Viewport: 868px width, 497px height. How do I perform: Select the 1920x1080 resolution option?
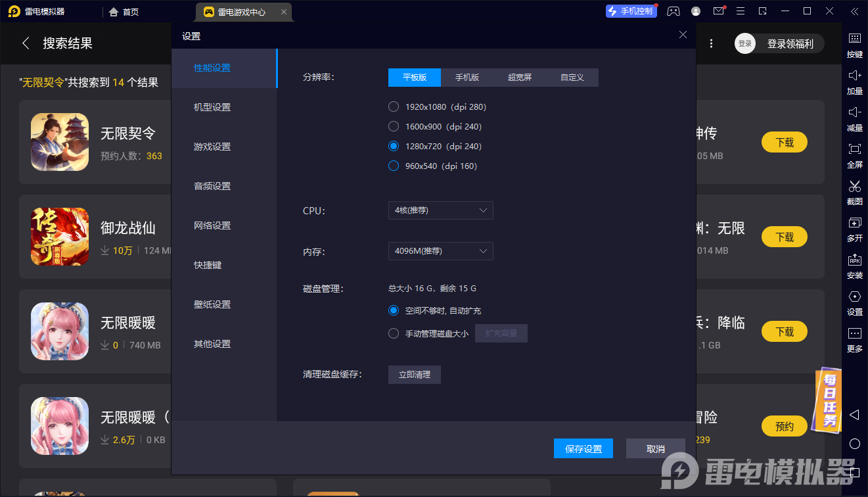tap(394, 106)
